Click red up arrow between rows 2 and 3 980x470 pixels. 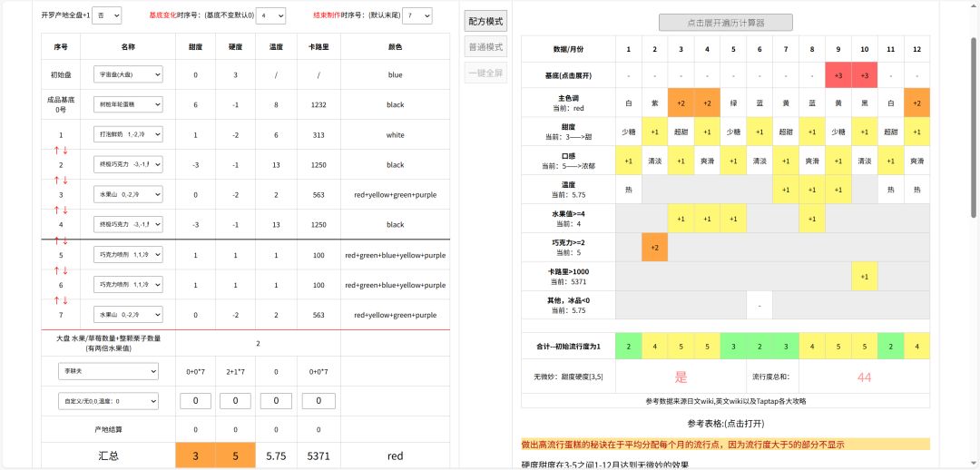(56, 180)
